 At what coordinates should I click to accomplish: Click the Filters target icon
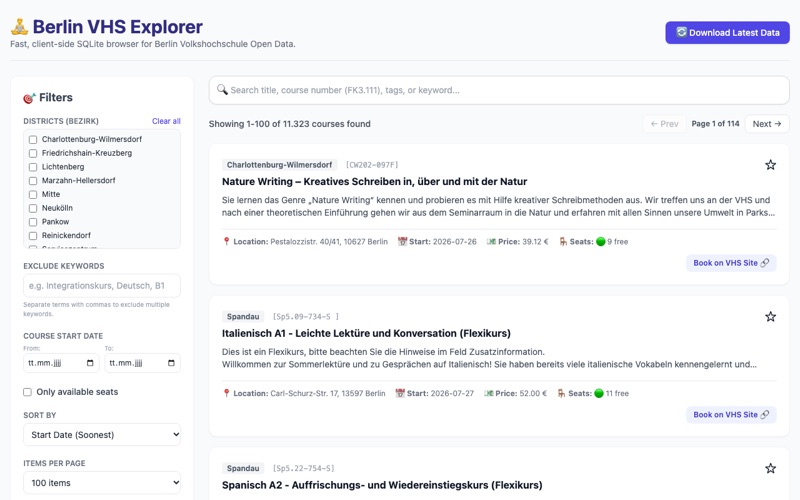pos(29,98)
